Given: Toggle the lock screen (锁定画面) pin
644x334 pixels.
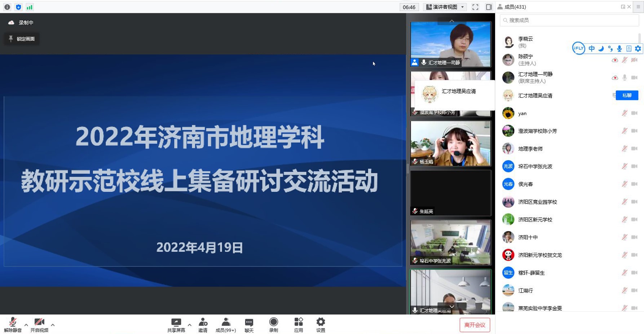Looking at the screenshot, I should coord(22,39).
